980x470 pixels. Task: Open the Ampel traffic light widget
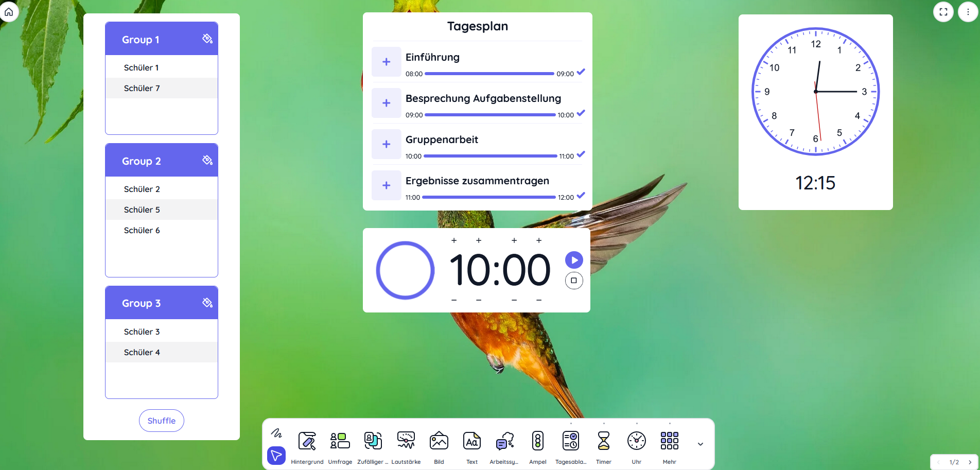537,441
